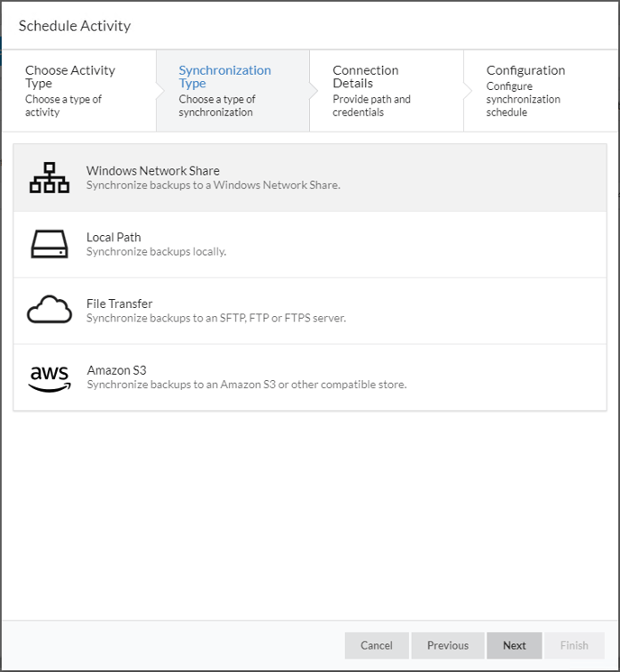Jump to the Configuration step
Viewport: 620px width, 672px height.
tap(541, 91)
